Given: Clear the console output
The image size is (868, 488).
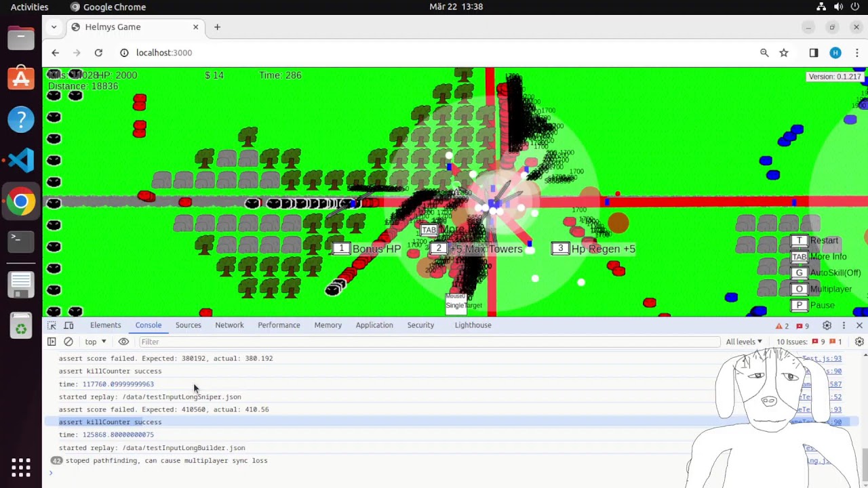Looking at the screenshot, I should click(68, 342).
